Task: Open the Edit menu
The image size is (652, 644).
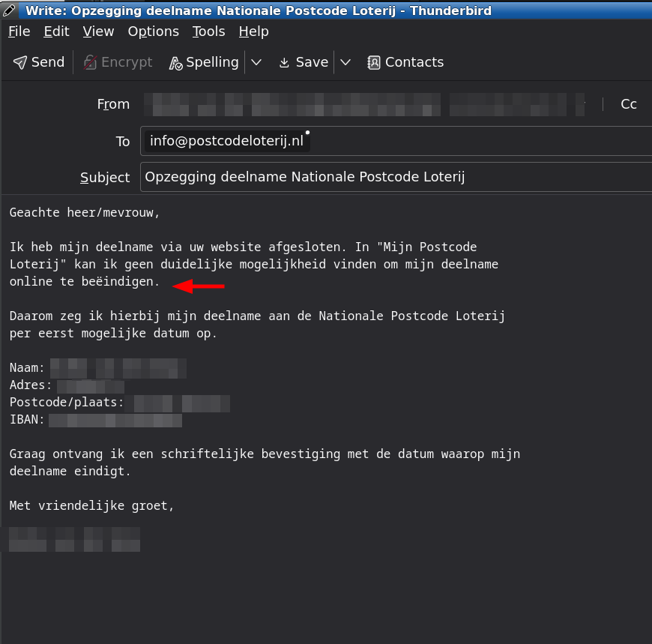Action: click(56, 31)
